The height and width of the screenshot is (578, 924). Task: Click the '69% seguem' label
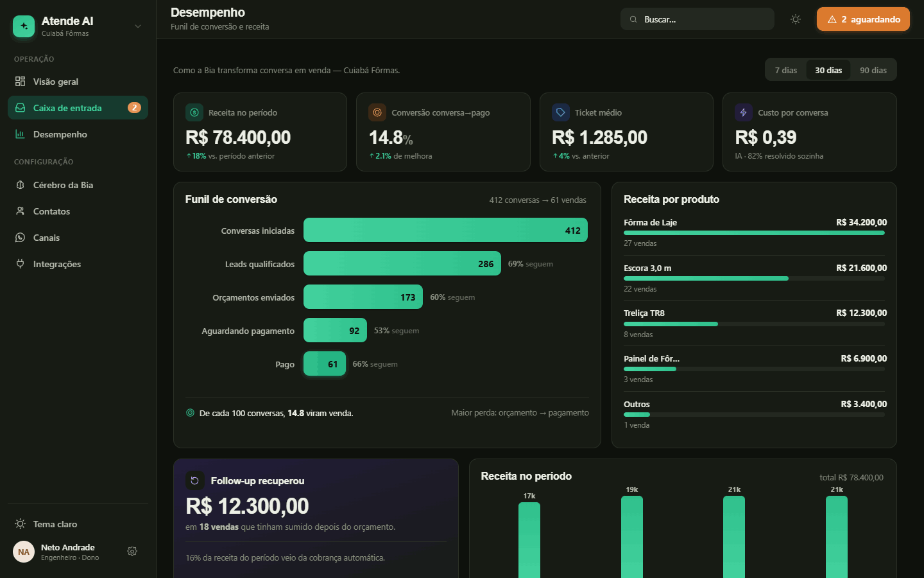(531, 264)
